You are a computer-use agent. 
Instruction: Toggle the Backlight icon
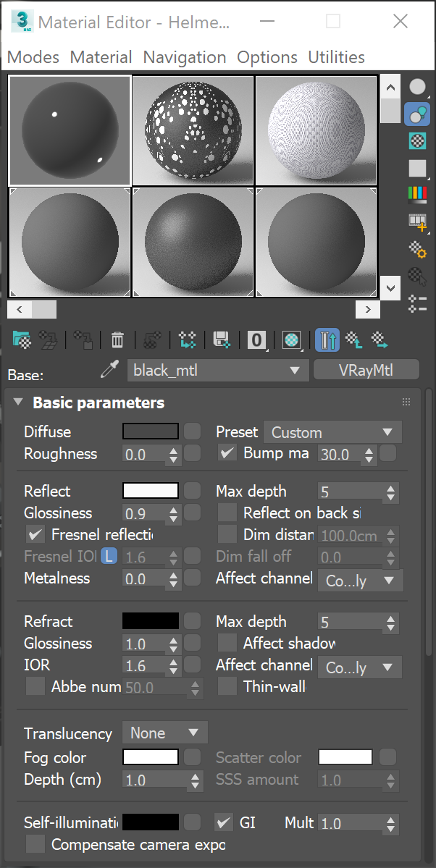pyautogui.click(x=418, y=114)
